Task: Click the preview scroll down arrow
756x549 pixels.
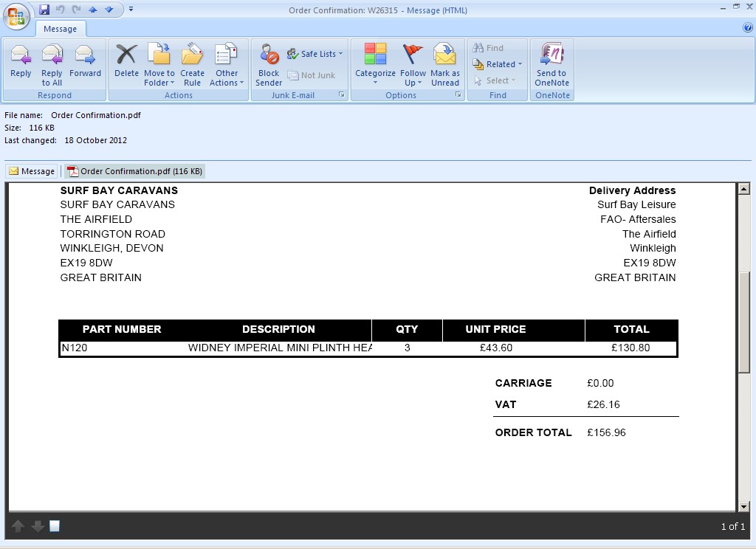Action: click(x=743, y=507)
